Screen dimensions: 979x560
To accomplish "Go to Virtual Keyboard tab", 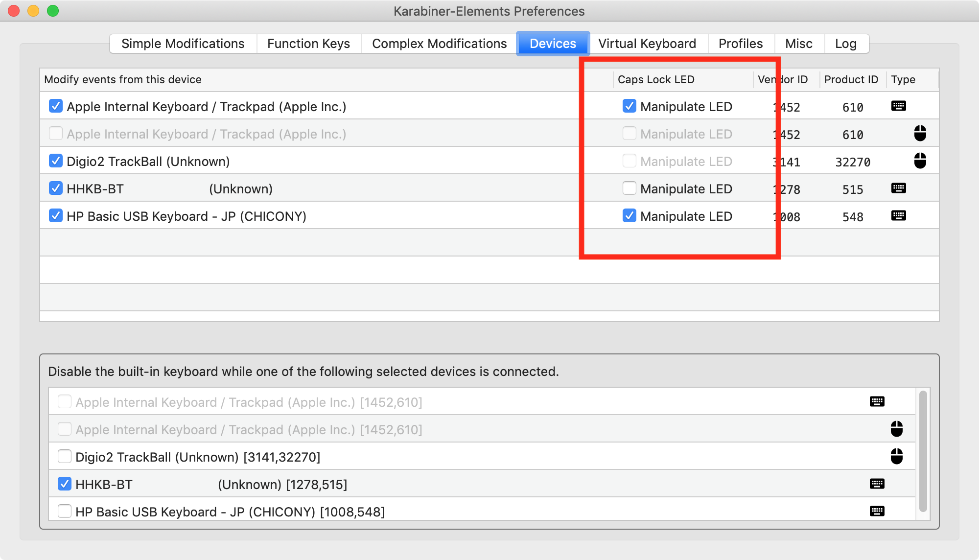I will [x=647, y=44].
